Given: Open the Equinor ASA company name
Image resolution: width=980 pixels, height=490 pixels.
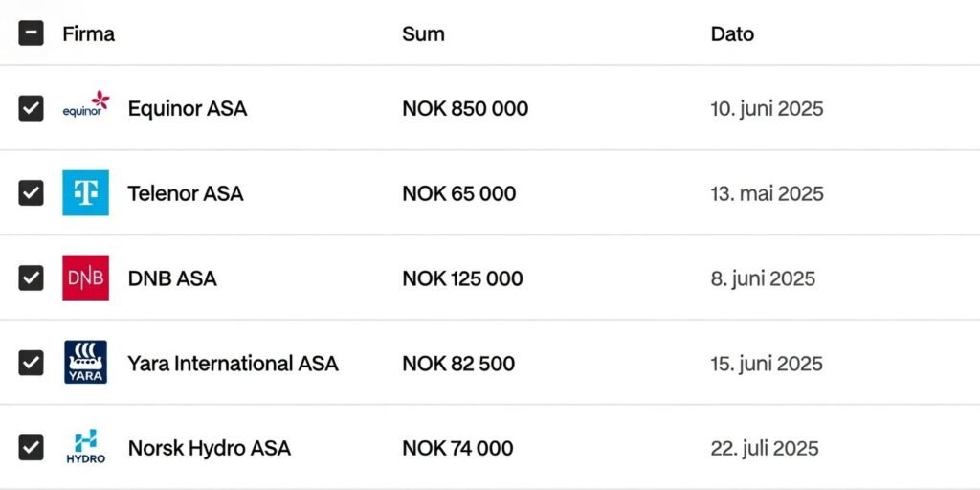Looking at the screenshot, I should pos(188,108).
